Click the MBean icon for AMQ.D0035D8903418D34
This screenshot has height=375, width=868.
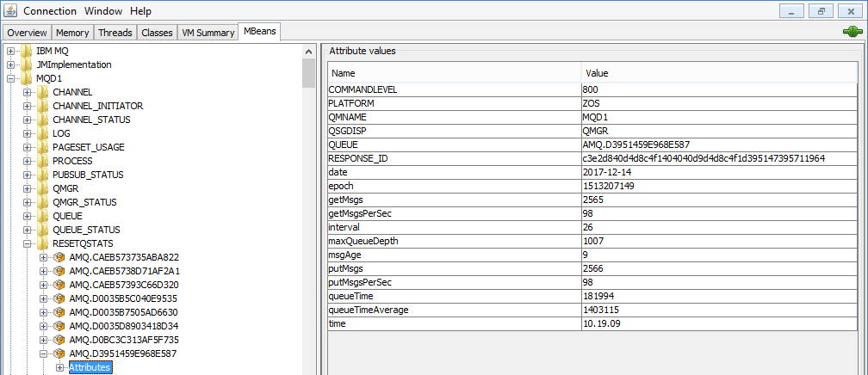pyautogui.click(x=59, y=326)
